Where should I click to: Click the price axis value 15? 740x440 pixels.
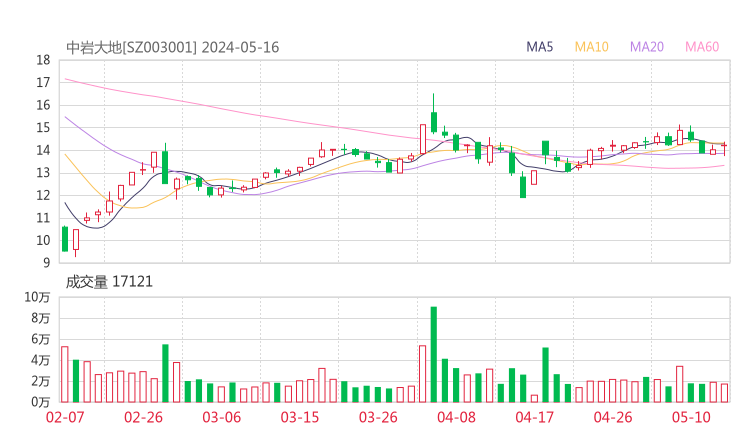pyautogui.click(x=43, y=128)
